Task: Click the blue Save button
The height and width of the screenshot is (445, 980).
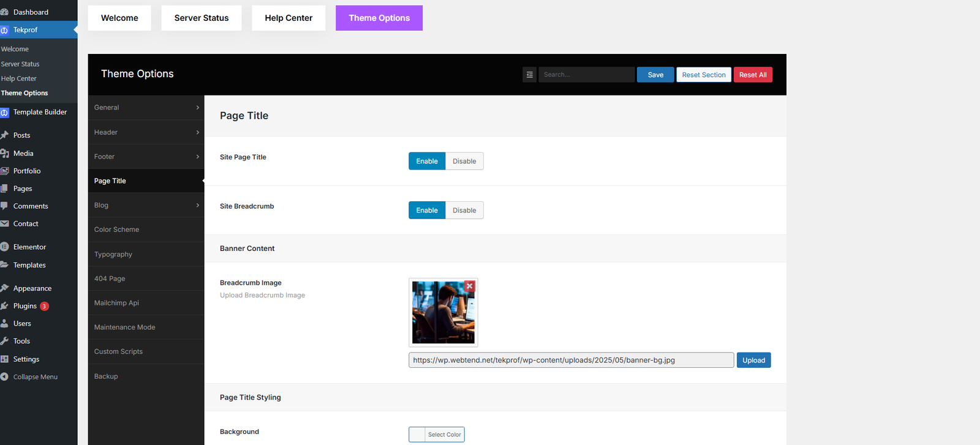Action: (x=655, y=75)
